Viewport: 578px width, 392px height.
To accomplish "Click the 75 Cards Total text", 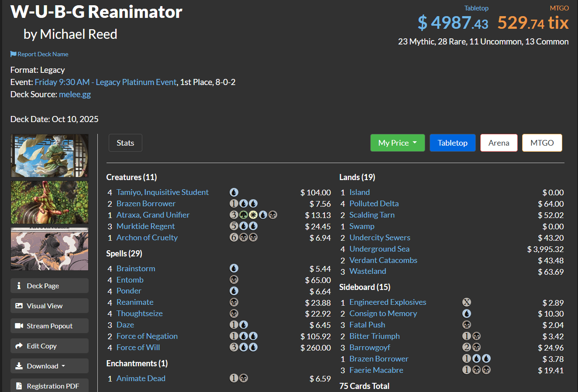I will (x=365, y=386).
